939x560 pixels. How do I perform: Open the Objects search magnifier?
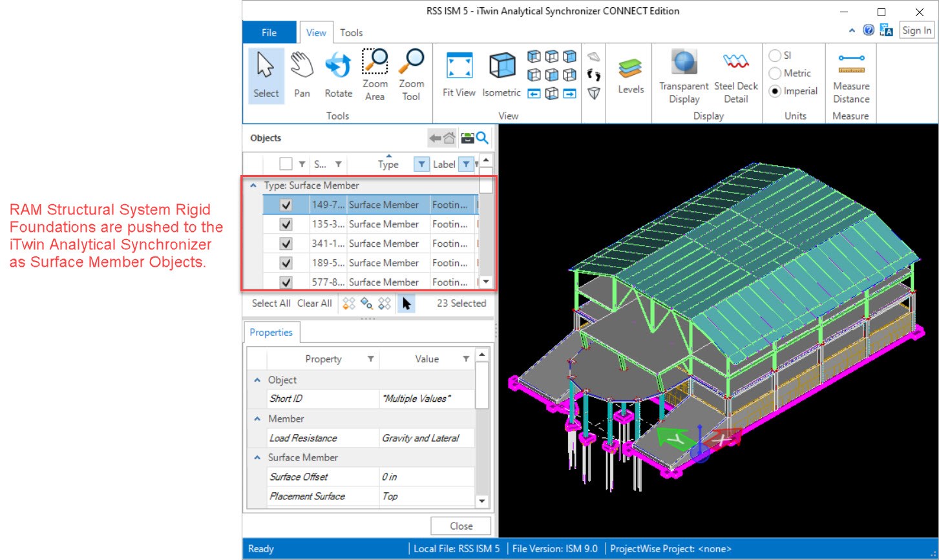(482, 138)
